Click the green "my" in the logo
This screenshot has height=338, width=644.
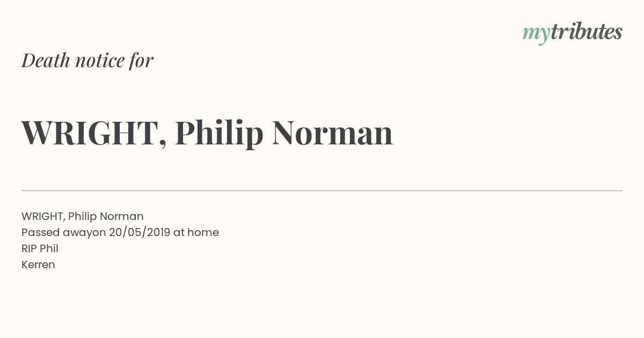click(x=536, y=35)
